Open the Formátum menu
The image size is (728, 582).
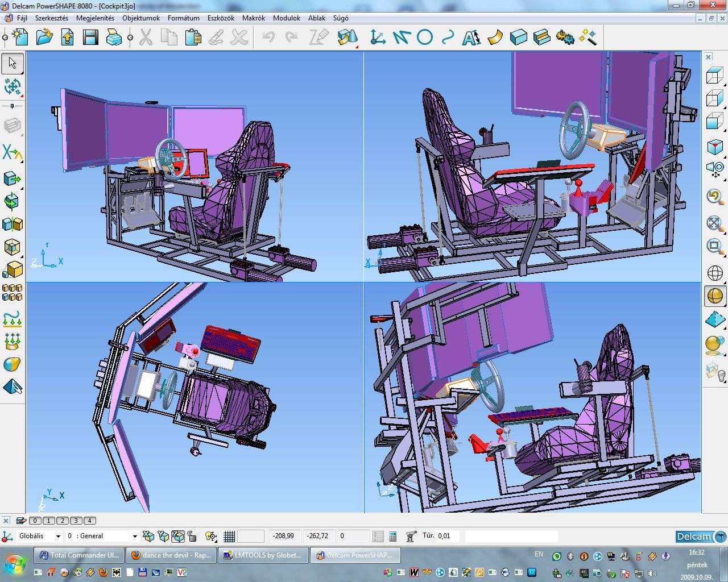(x=184, y=18)
